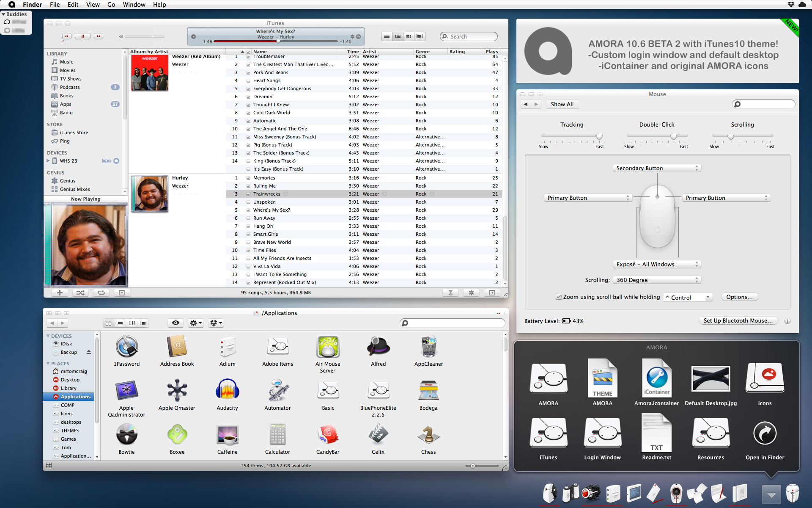The height and width of the screenshot is (508, 812).
Task: Click the Quick Look eye button in Finder
Action: 176,323
